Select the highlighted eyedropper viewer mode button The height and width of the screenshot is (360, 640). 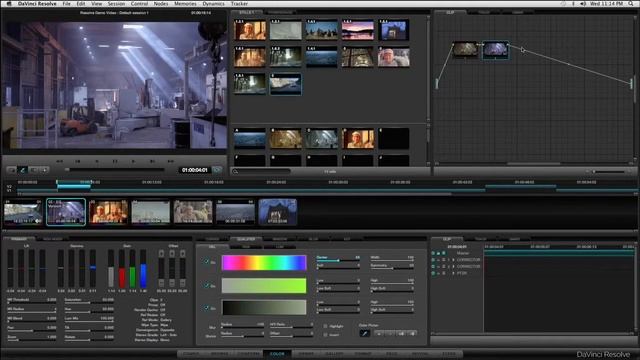(23, 170)
